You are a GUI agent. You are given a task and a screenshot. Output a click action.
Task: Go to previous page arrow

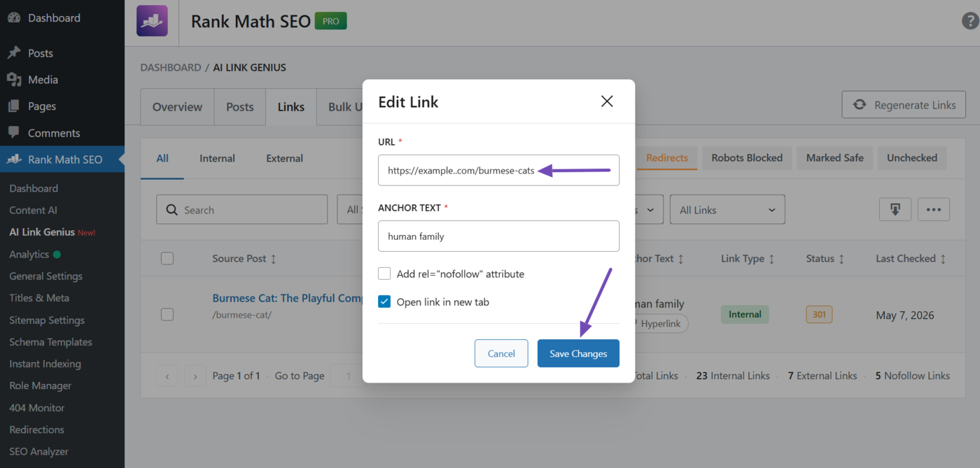tap(167, 376)
